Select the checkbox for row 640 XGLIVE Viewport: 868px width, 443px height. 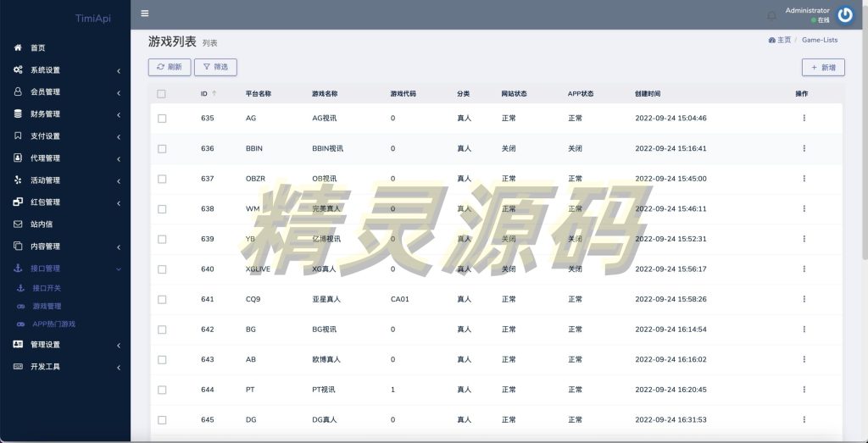[162, 269]
